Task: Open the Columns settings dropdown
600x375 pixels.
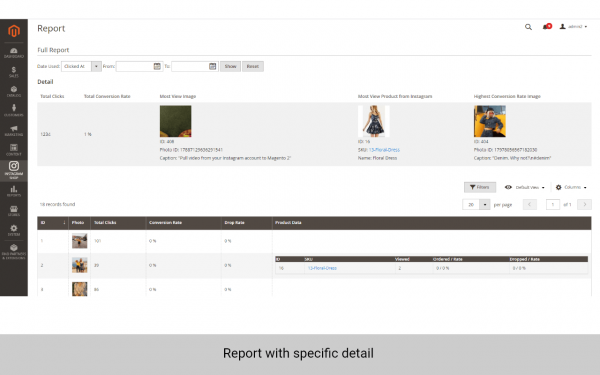Action: 571,187
